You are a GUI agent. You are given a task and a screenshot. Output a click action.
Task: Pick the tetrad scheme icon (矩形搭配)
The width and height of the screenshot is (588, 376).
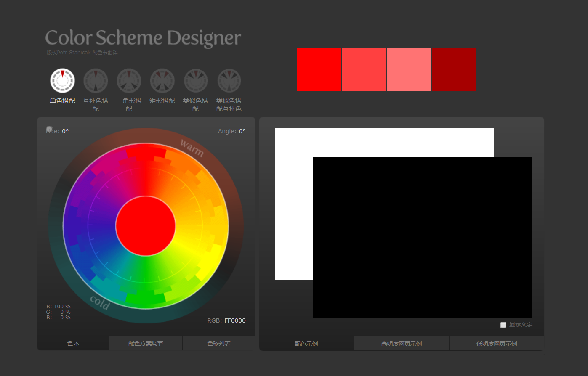(162, 80)
